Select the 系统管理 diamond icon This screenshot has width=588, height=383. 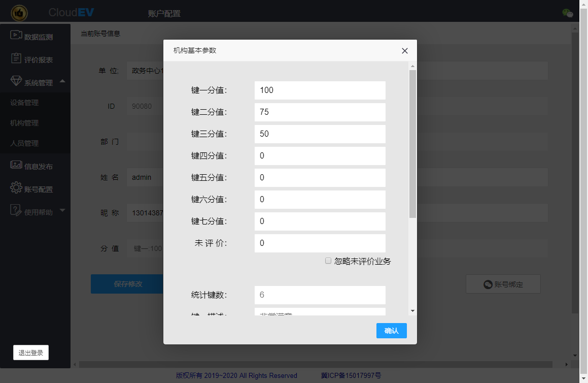click(x=16, y=81)
